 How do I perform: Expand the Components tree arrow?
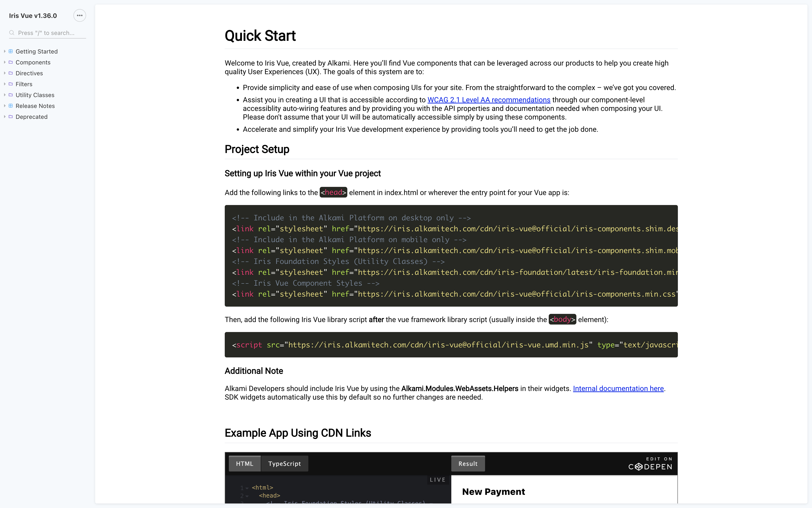pyautogui.click(x=5, y=62)
